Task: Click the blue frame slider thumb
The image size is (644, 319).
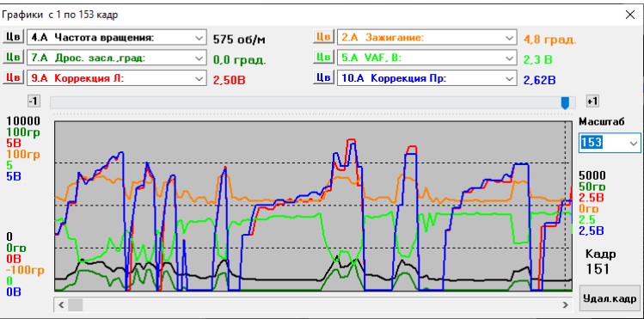Action: [566, 103]
